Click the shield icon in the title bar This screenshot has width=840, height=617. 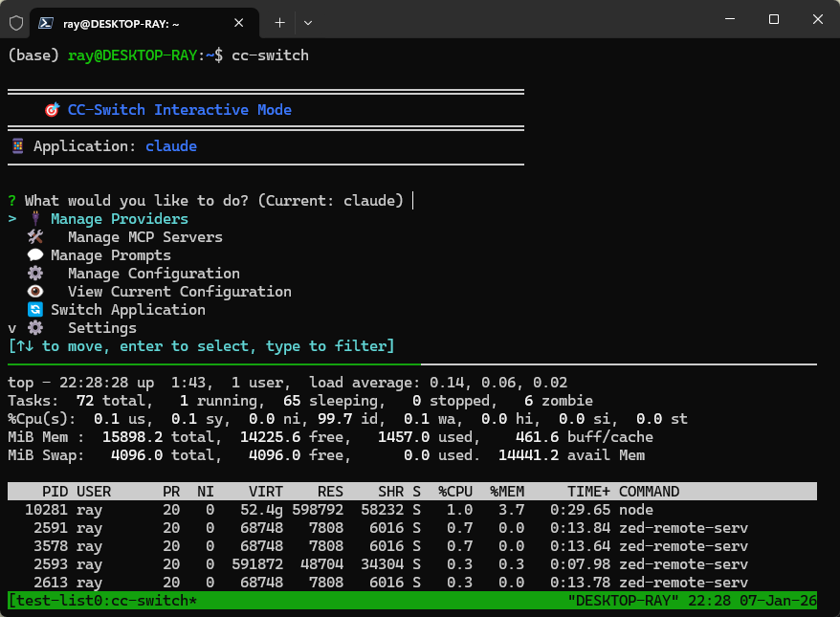point(16,21)
